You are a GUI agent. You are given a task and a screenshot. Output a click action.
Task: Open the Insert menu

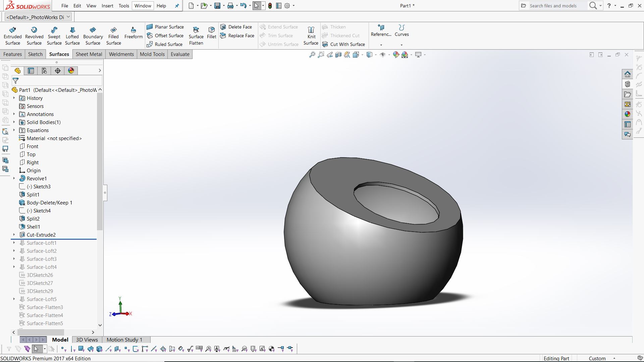pyautogui.click(x=107, y=6)
